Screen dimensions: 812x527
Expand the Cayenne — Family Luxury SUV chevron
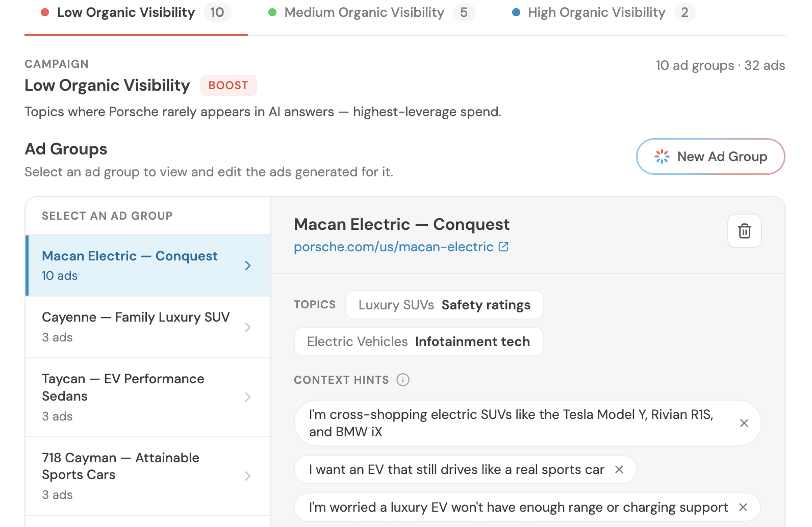click(248, 327)
